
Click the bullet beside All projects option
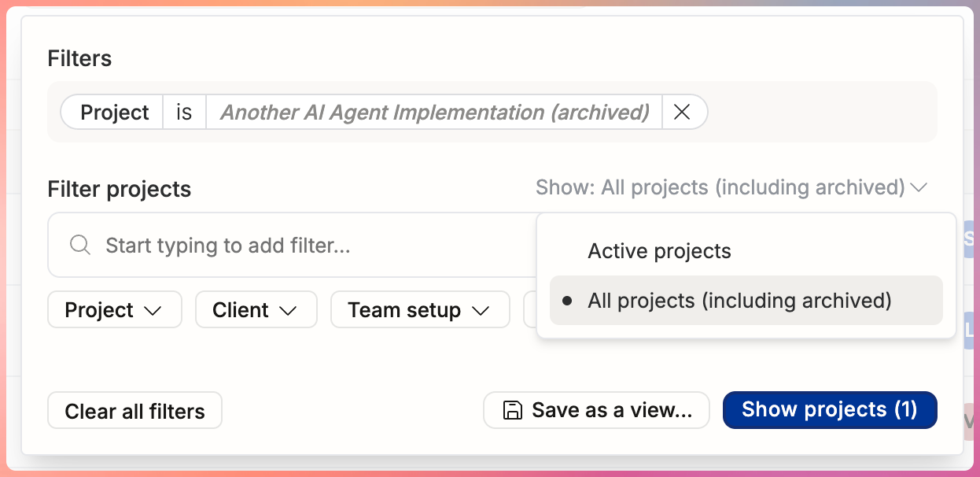tap(568, 301)
